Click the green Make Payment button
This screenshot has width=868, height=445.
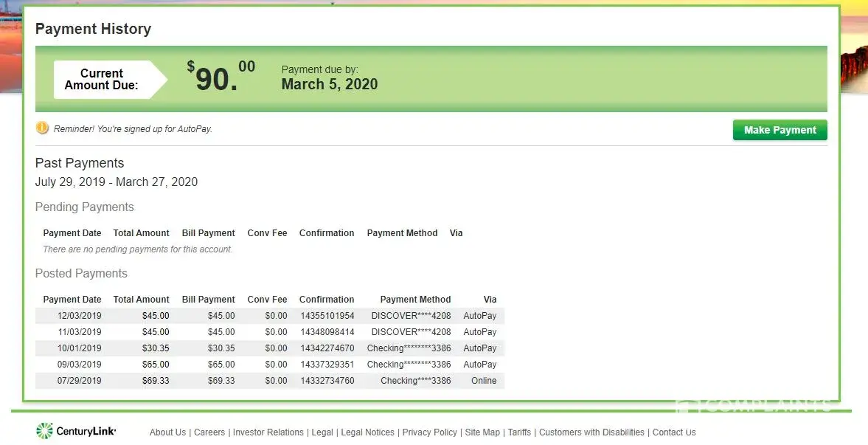(780, 130)
